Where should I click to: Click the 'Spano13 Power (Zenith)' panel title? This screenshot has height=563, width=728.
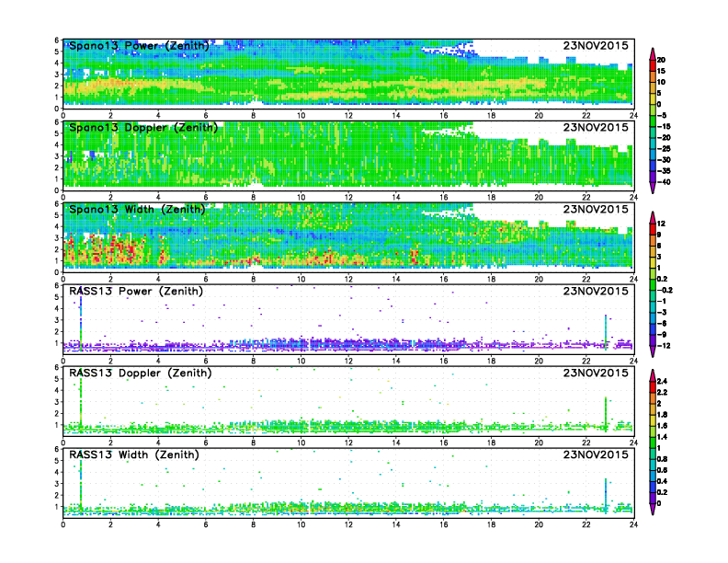(x=140, y=46)
